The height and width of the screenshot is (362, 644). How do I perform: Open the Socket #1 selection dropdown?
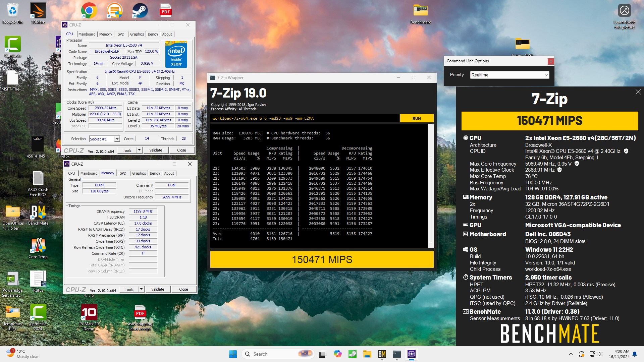tap(104, 139)
